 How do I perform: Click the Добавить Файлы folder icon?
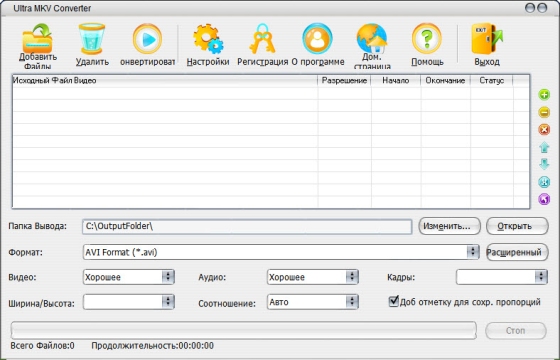tap(38, 39)
